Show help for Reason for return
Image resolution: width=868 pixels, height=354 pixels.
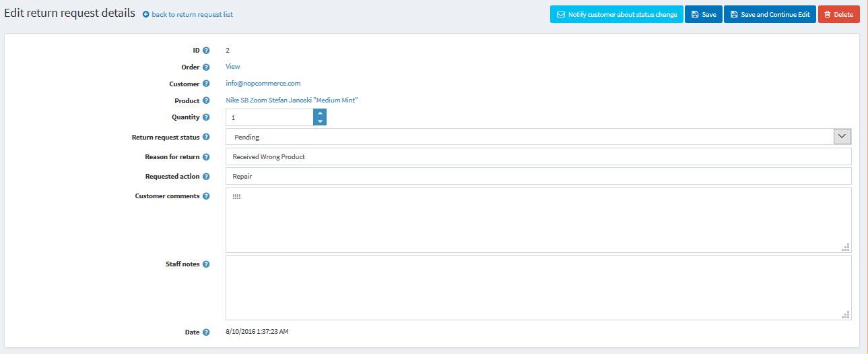(x=206, y=157)
